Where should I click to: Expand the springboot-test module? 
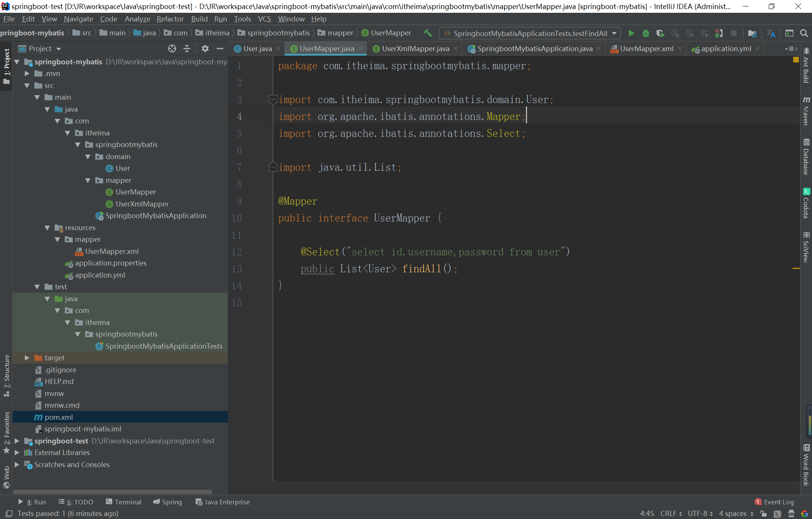point(17,441)
